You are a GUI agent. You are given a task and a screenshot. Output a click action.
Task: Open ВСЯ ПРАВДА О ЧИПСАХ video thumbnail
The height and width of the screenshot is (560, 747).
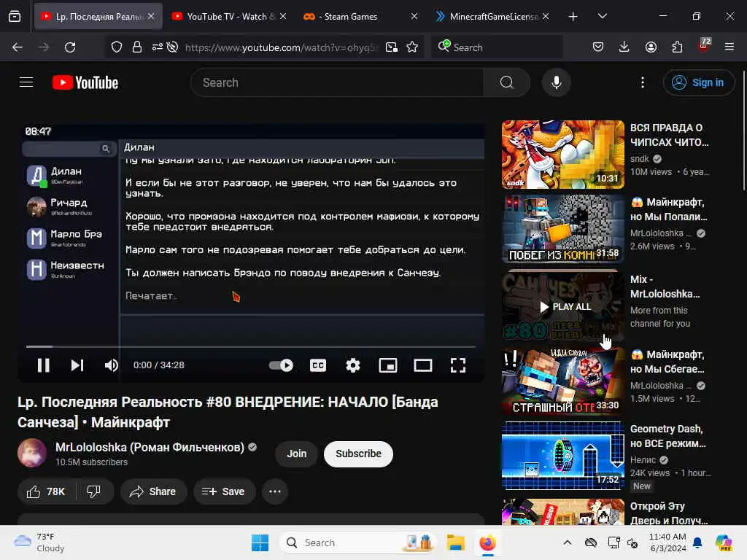[x=562, y=155]
